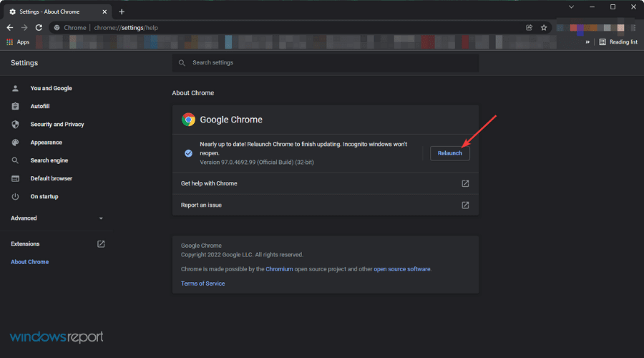Click the Extensions external link icon

pos(101,243)
